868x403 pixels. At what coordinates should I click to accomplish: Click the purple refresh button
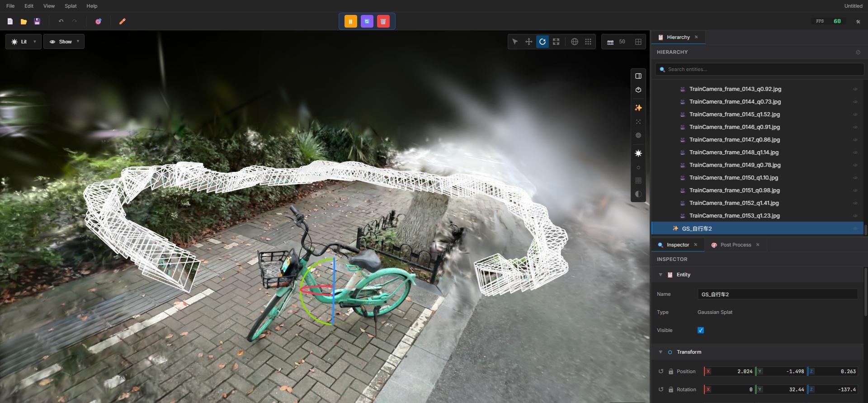(x=367, y=21)
